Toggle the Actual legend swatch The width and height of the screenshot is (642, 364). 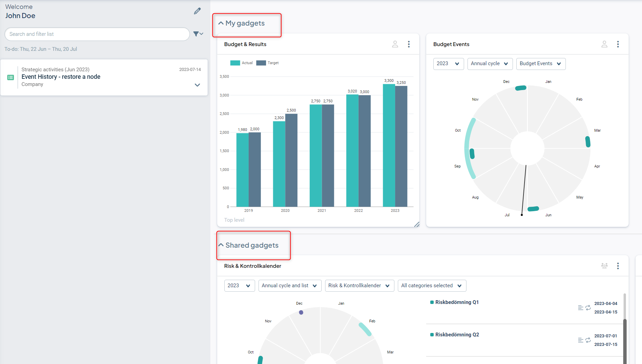click(235, 63)
